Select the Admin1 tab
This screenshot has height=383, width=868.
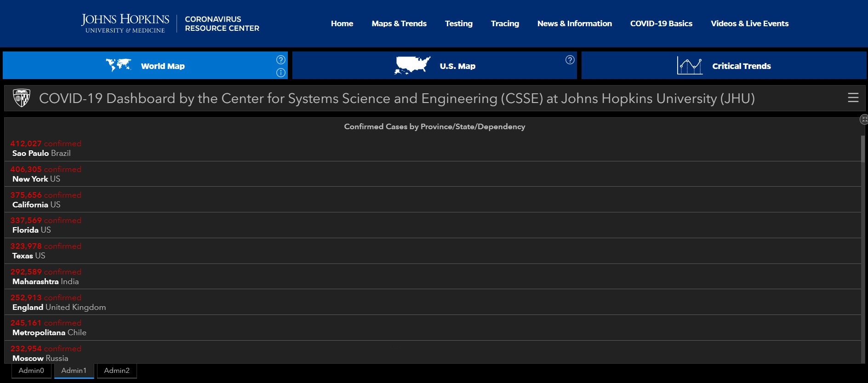click(74, 371)
